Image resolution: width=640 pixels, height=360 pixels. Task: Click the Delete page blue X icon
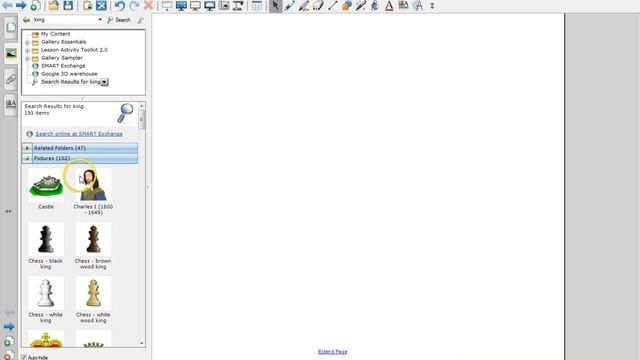click(x=101, y=6)
